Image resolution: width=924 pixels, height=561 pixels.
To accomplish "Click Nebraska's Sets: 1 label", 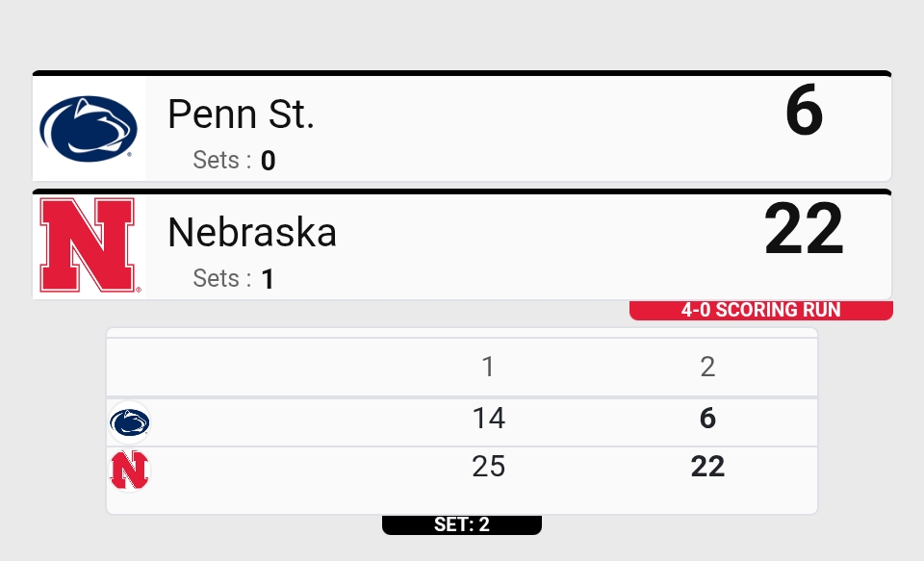I will click(234, 279).
